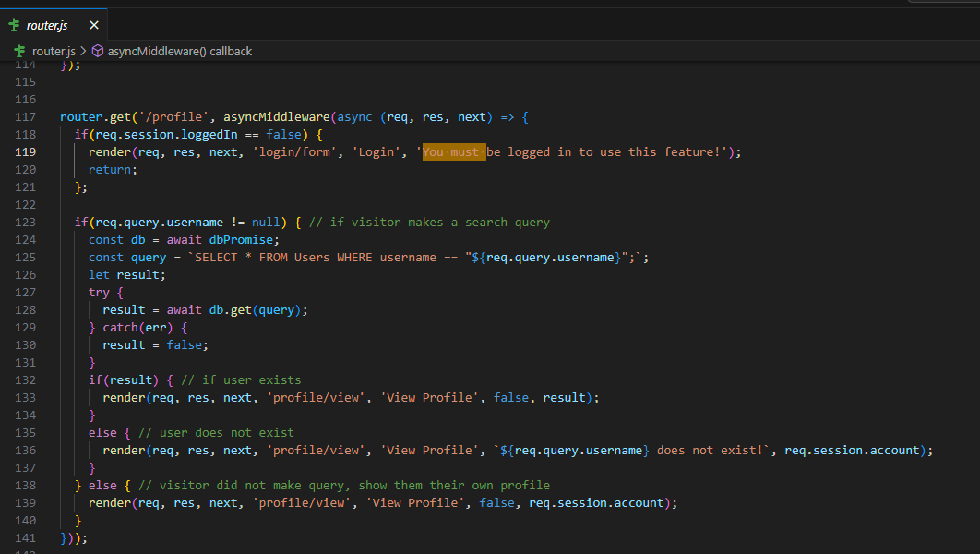The image size is (980, 554).
Task: Click 'req.session.account' on line 139
Action: coord(596,502)
